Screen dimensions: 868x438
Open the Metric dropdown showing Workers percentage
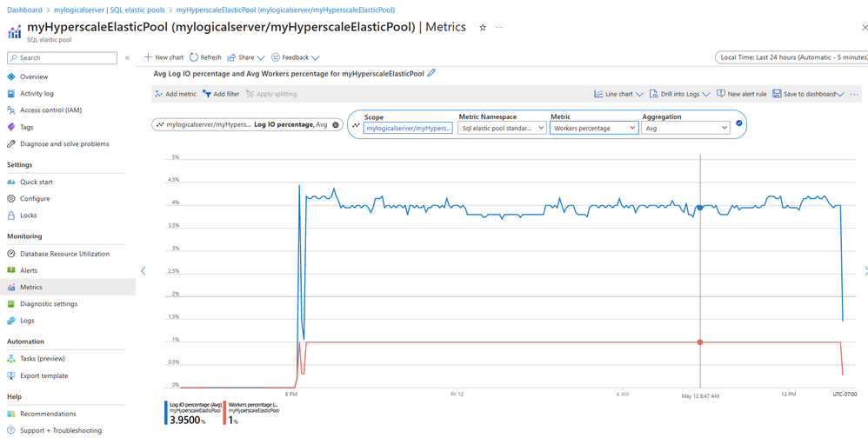[x=594, y=128]
